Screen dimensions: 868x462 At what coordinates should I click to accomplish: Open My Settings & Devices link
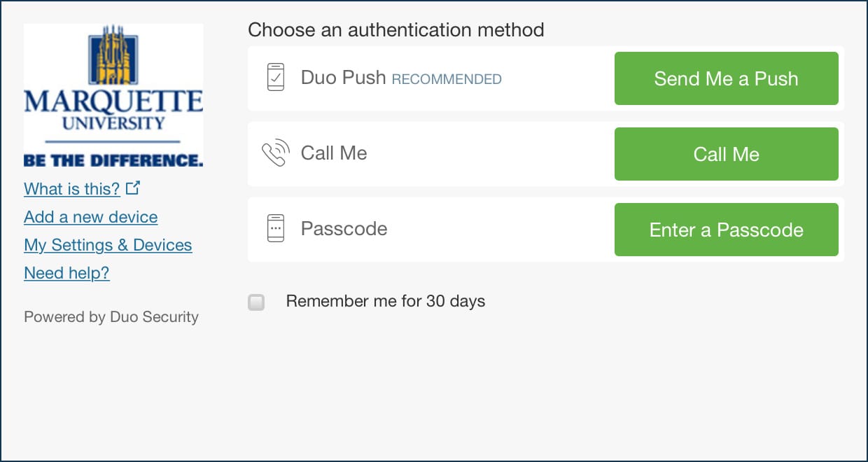click(x=108, y=245)
